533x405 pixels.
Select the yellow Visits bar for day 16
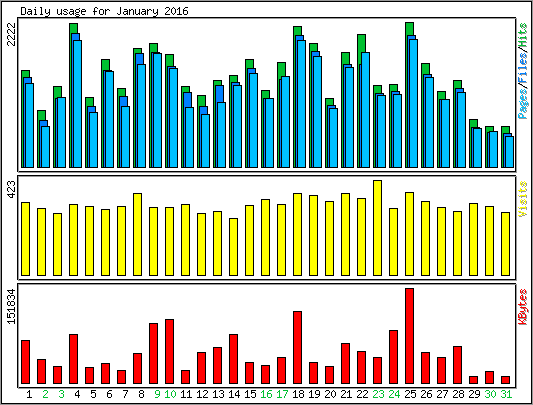pos(265,237)
